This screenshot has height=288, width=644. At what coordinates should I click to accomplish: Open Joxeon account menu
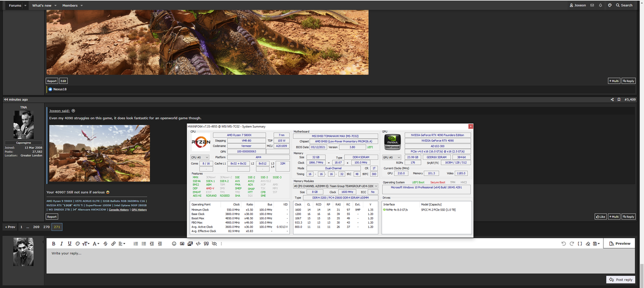(x=578, y=5)
